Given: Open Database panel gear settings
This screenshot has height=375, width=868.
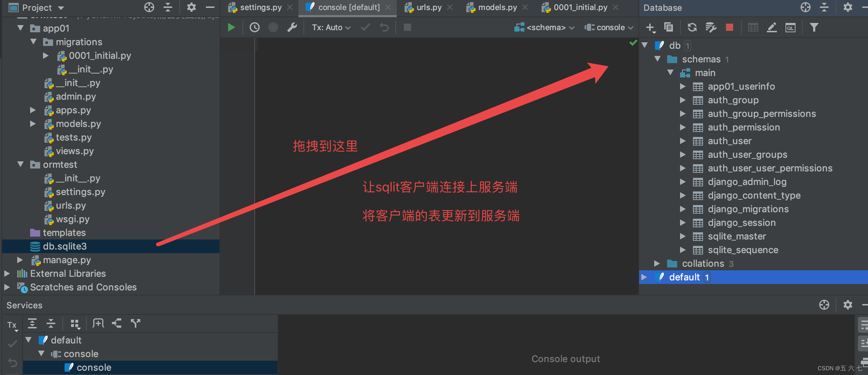Looking at the screenshot, I should tap(848, 7).
